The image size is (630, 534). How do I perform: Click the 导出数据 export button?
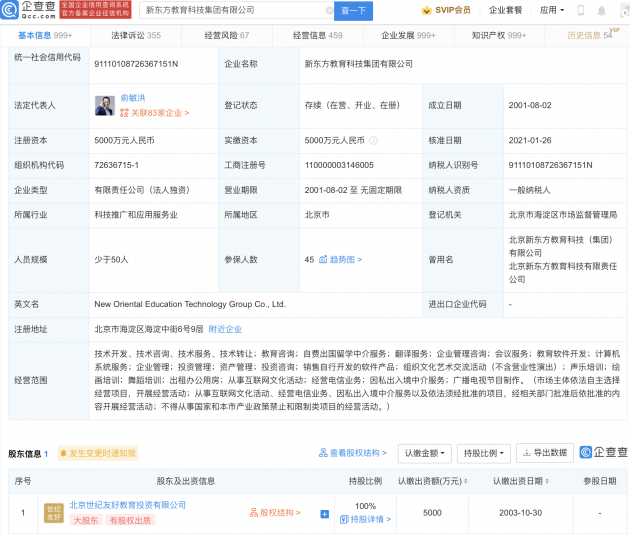click(x=545, y=453)
